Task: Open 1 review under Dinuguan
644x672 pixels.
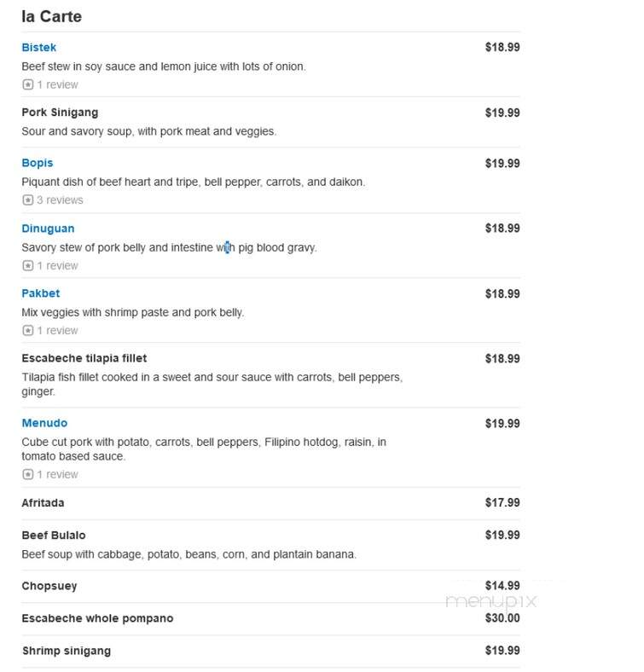Action: 57,266
